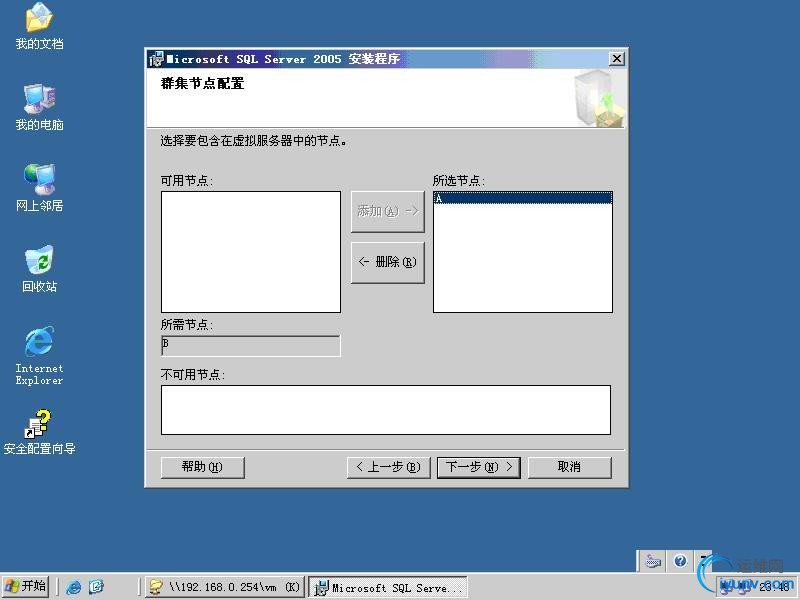This screenshot has width=800, height=600.
Task: Select node A in the 所选节点 list
Action: pyautogui.click(x=522, y=198)
